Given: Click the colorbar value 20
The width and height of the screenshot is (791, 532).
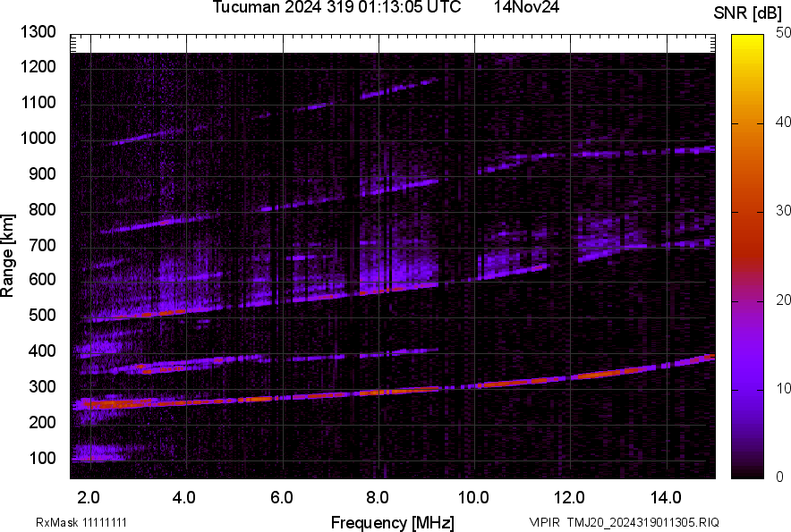Looking at the screenshot, I should click(783, 300).
